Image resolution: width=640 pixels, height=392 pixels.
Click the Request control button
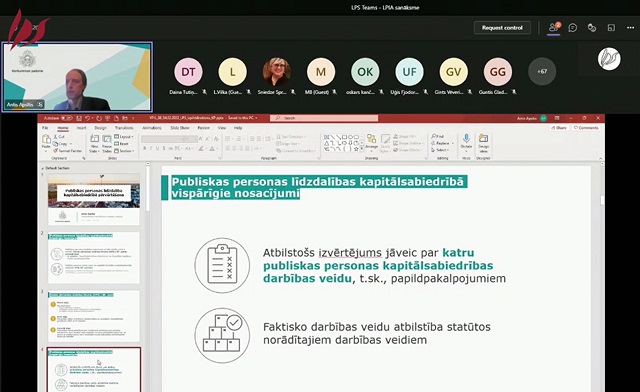coord(502,28)
